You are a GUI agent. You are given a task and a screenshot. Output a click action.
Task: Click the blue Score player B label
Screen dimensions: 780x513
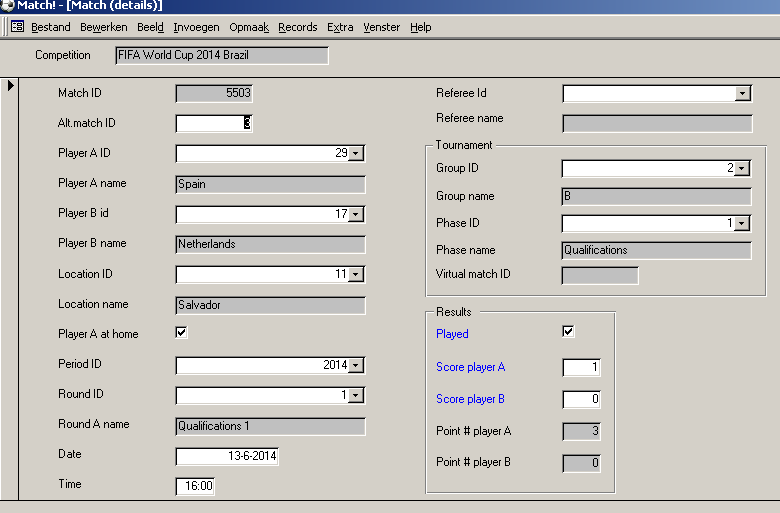pyautogui.click(x=470, y=399)
